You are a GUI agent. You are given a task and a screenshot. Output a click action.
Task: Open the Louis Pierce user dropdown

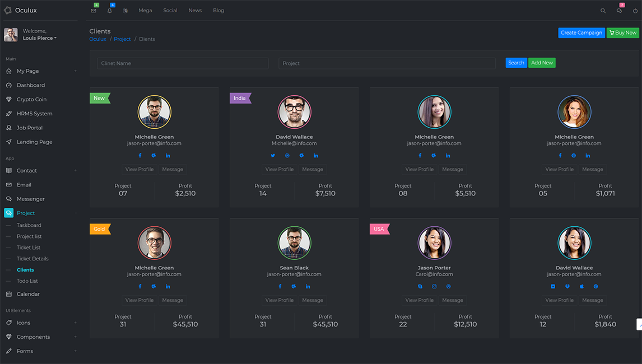pyautogui.click(x=39, y=38)
